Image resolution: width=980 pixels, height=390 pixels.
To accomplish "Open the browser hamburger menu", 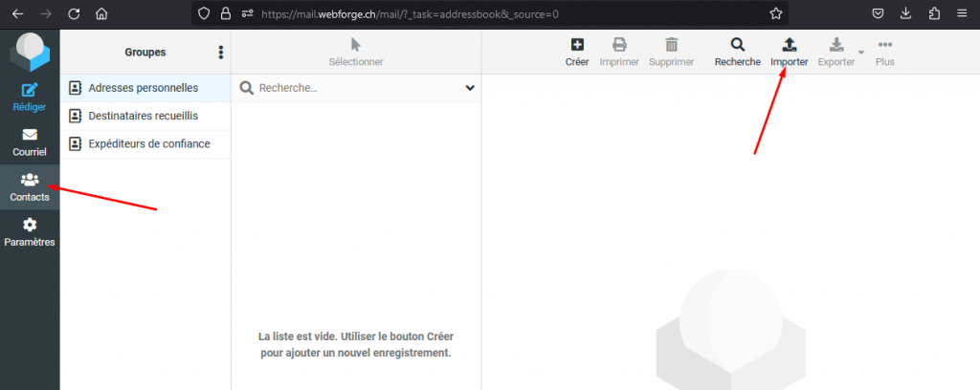I will tap(962, 13).
